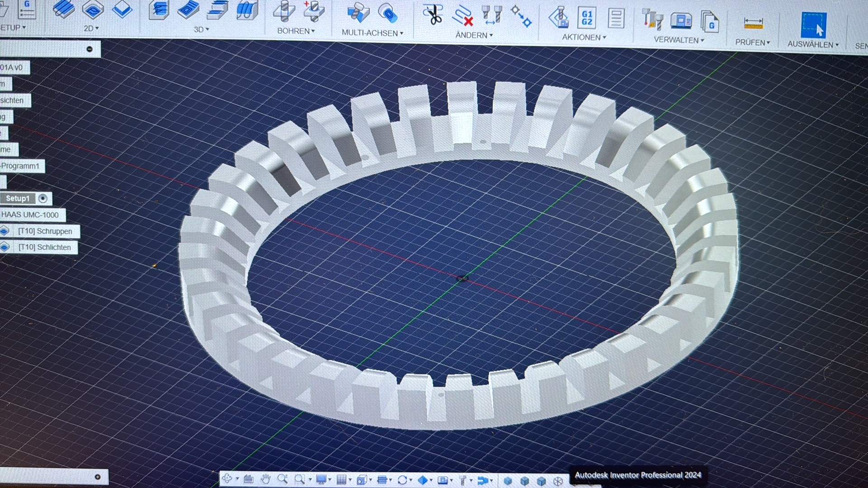Open the display settings monitor icon
This screenshot has width=868, height=488.
click(x=321, y=479)
